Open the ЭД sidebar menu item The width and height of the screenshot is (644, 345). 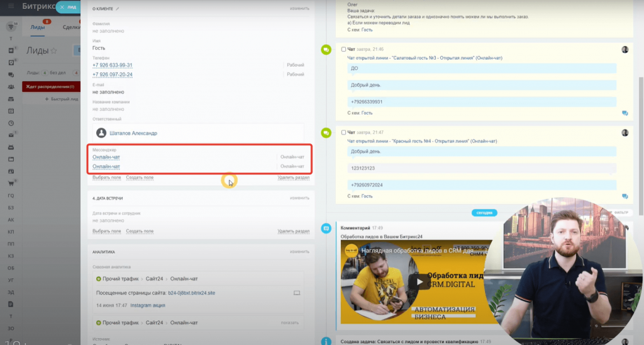point(11,292)
